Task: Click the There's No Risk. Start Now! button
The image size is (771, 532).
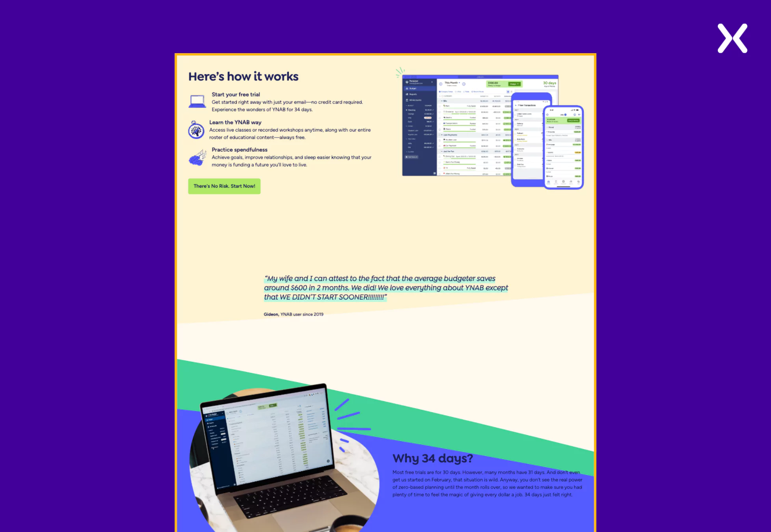Action: (x=224, y=186)
